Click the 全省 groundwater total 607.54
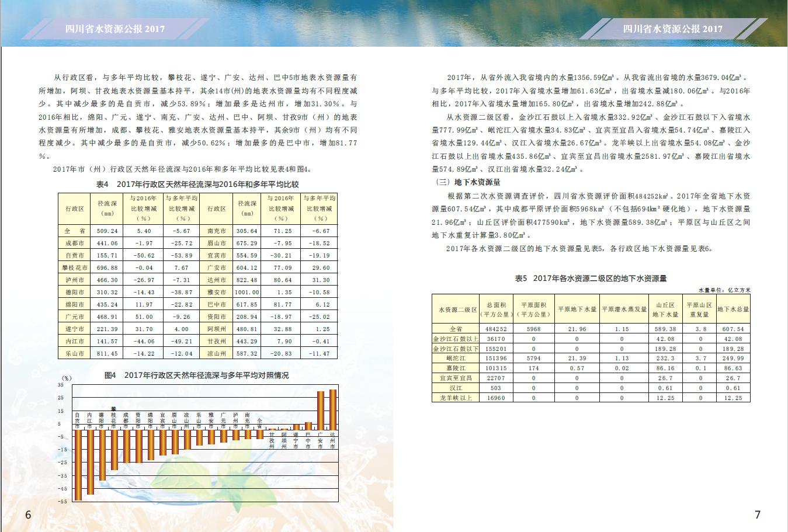Viewport: 788px width, 532px height. click(x=733, y=329)
